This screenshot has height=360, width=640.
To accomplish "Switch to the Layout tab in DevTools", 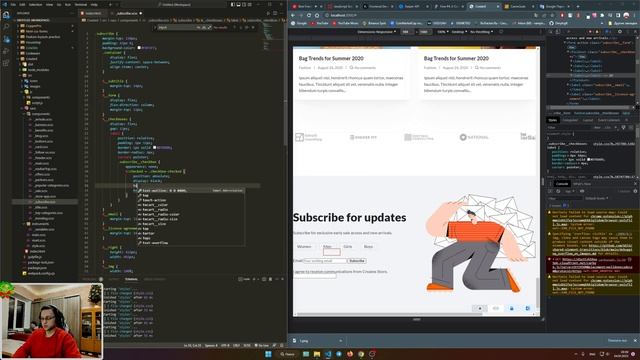I will click(x=588, y=120).
